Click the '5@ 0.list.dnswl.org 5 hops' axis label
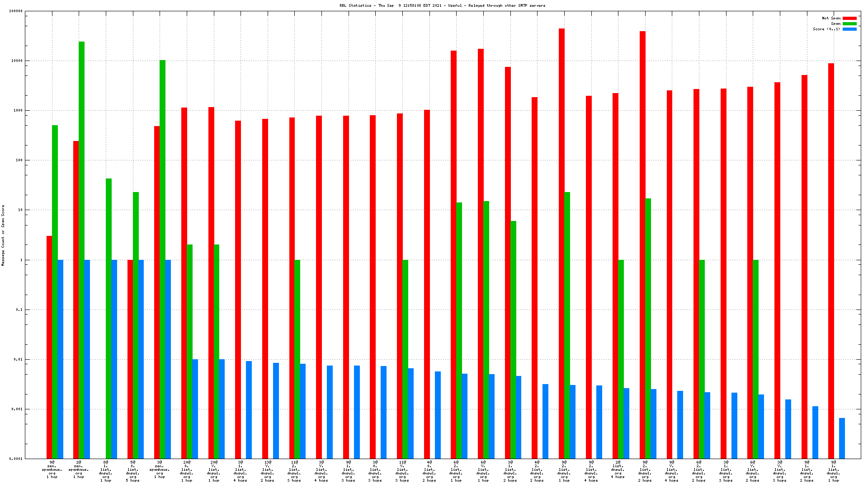Screen dimensions: 868x488 point(133,471)
